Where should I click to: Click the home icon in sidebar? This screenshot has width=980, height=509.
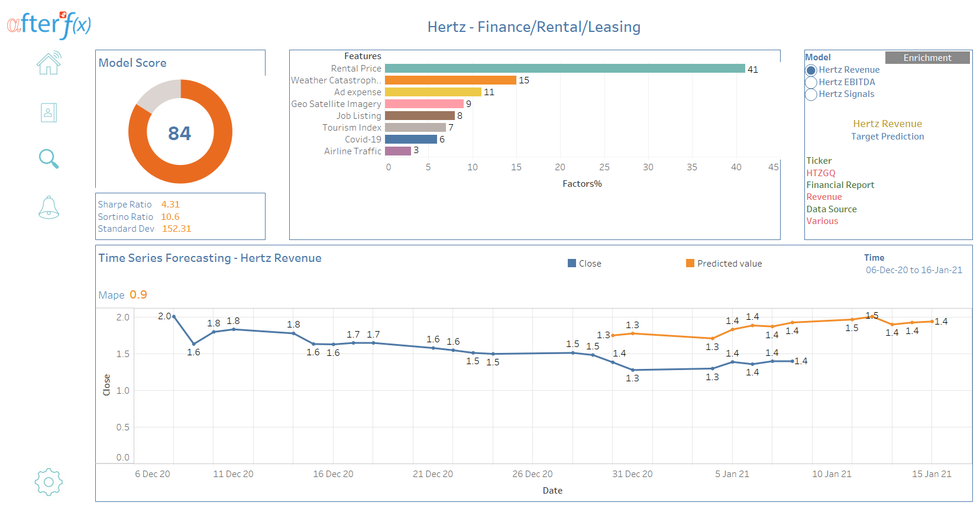coord(48,63)
